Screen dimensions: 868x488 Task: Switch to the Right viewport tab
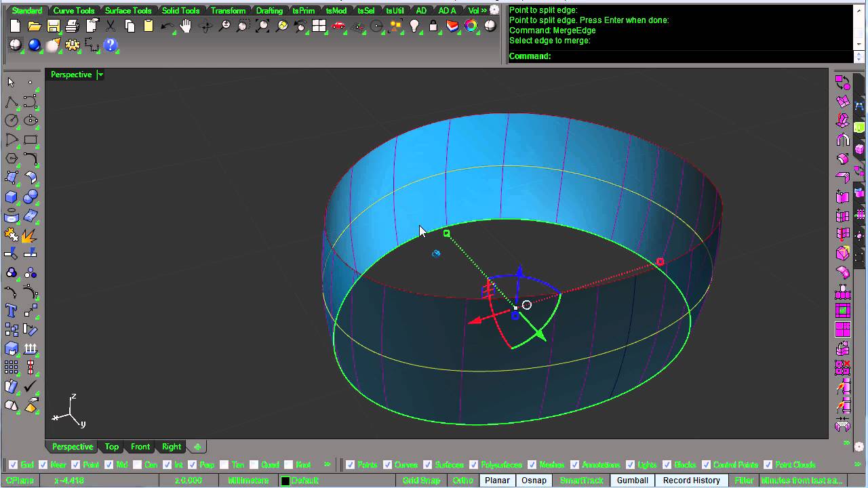coord(172,447)
